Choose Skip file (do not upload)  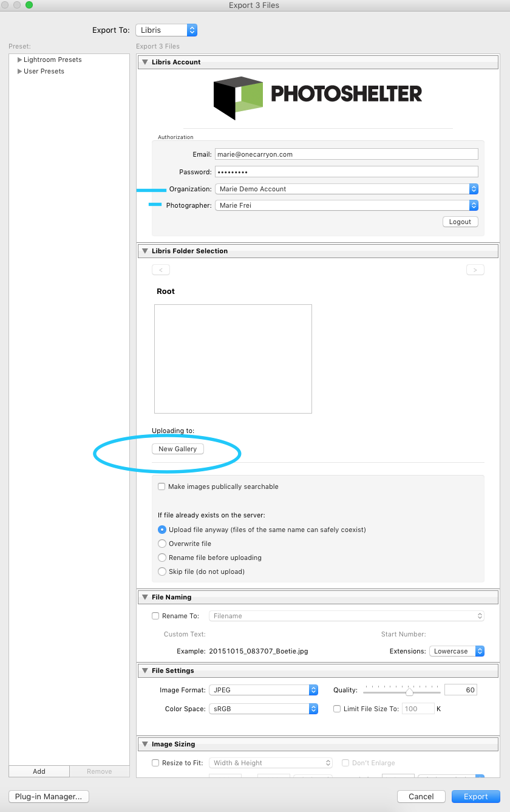(x=162, y=571)
